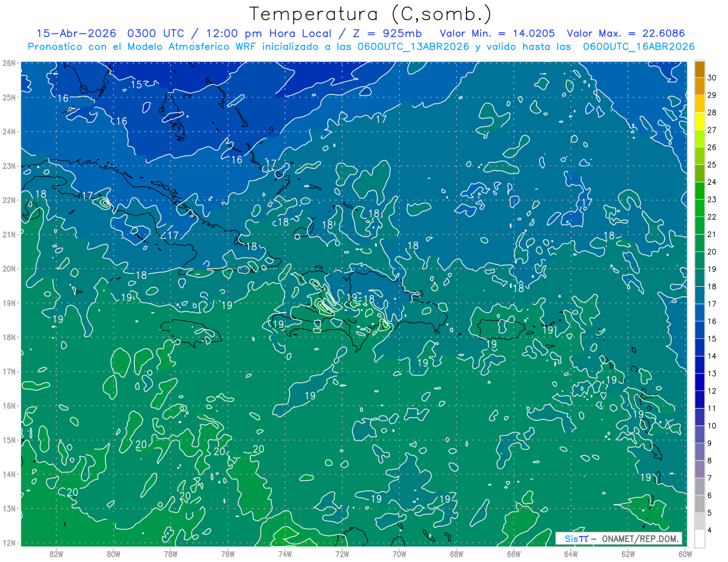Click the orange 30 degree legend swatch
The width and height of the screenshot is (728, 562).
coord(699,70)
